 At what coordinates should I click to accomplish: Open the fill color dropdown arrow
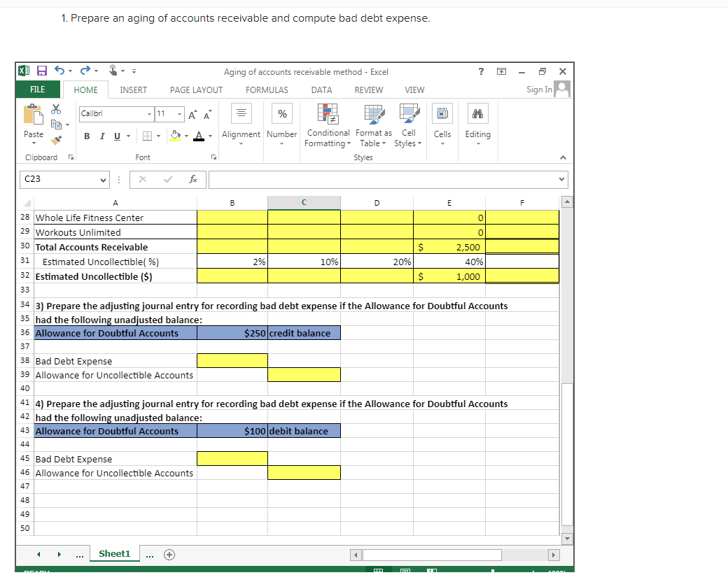[x=187, y=136]
